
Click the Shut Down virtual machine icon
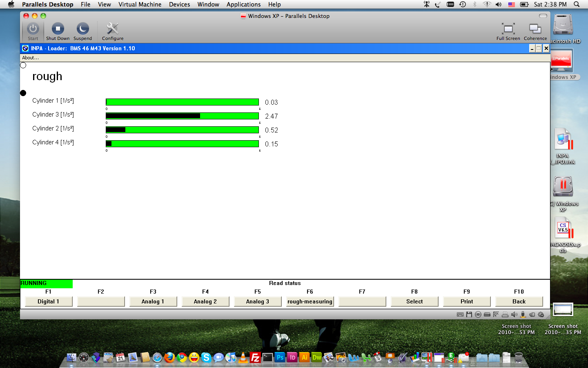point(58,29)
